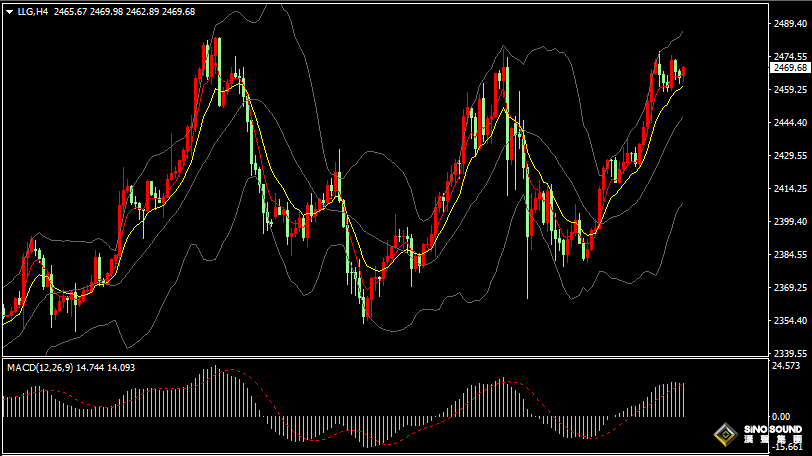Click the latest candlestick at chart right edge
This screenshot has width=812, height=456.
[x=683, y=72]
